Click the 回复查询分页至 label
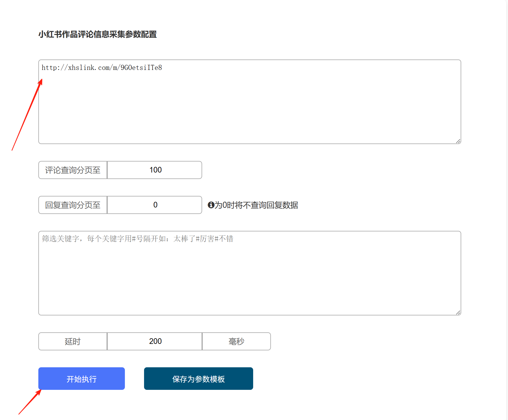 73,205
